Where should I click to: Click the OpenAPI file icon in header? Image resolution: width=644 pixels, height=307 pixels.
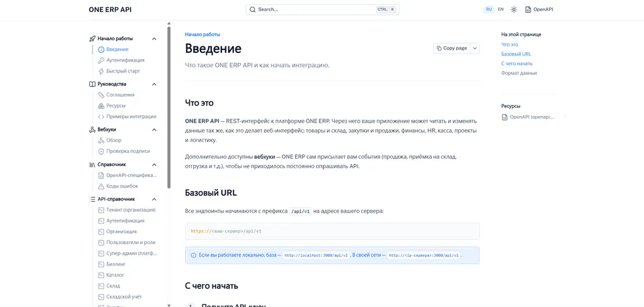(528, 9)
